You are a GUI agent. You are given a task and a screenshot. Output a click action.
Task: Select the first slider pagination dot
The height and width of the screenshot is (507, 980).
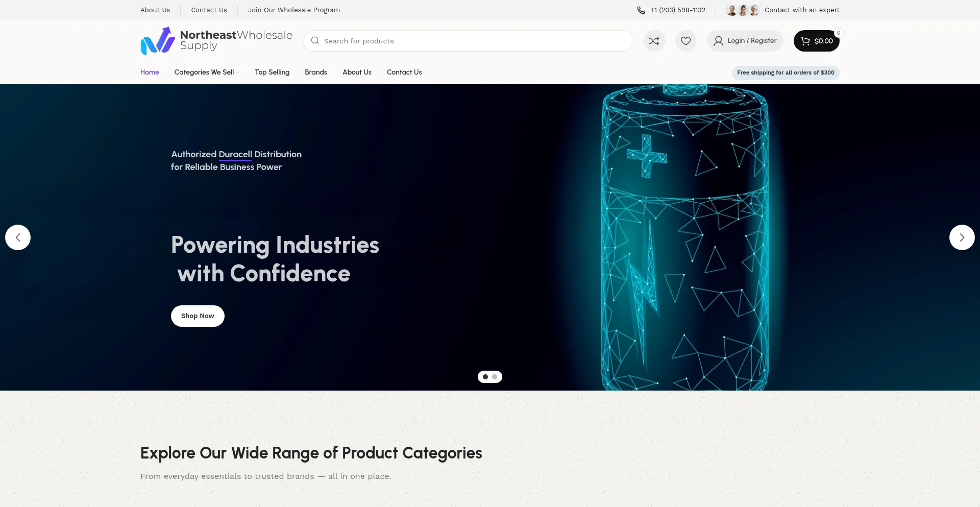485,377
